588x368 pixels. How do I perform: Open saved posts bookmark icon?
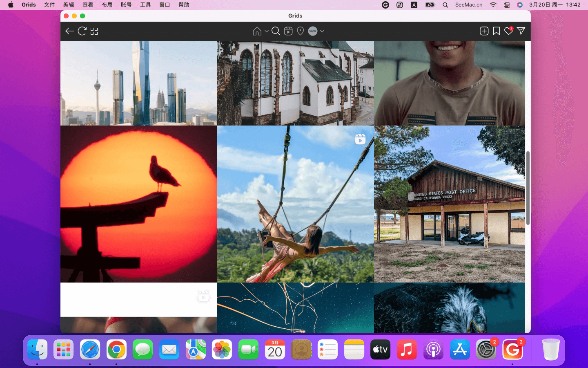tap(496, 31)
